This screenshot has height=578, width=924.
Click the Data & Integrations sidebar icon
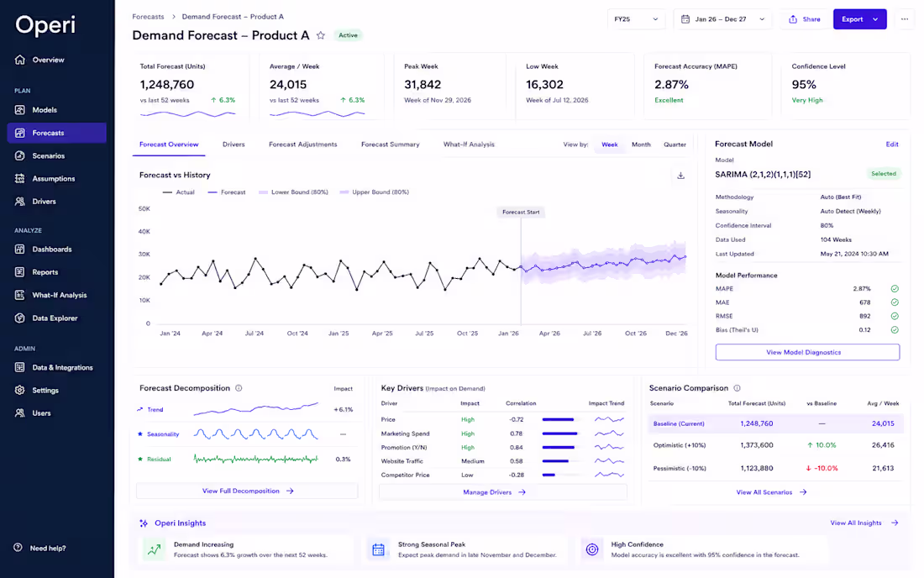click(20, 368)
